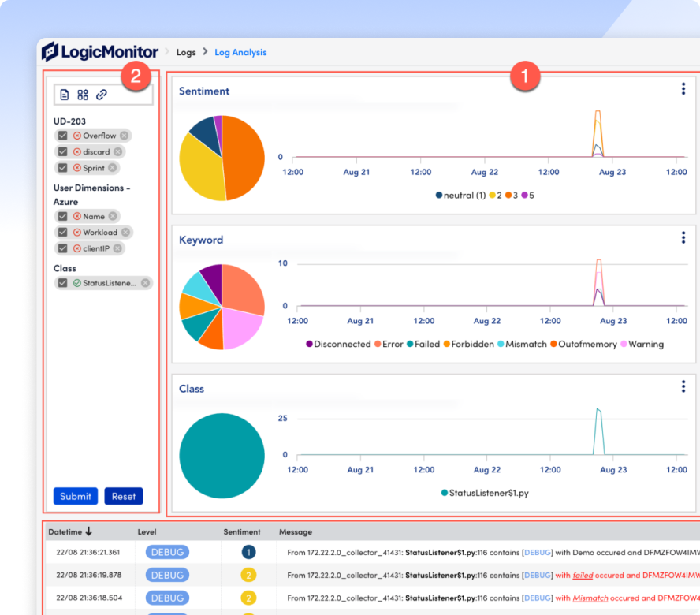
Task: Click the Sentiment pie chart
Action: [222, 158]
